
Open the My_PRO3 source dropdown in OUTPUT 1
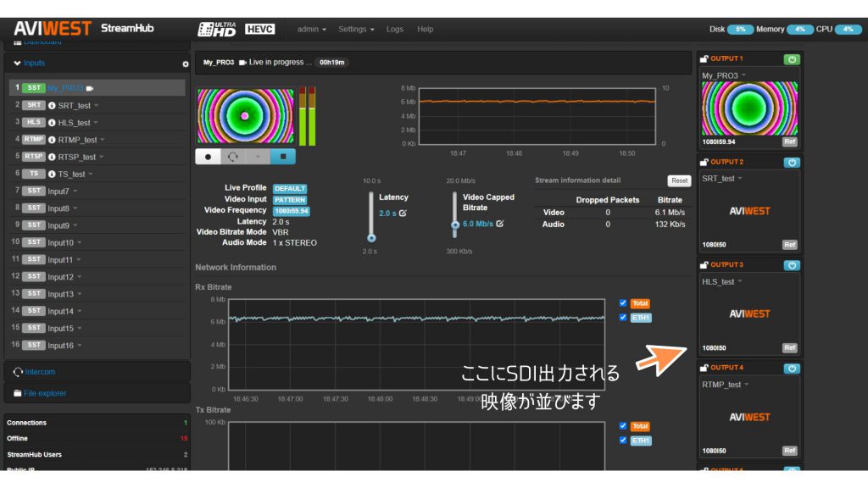(744, 75)
